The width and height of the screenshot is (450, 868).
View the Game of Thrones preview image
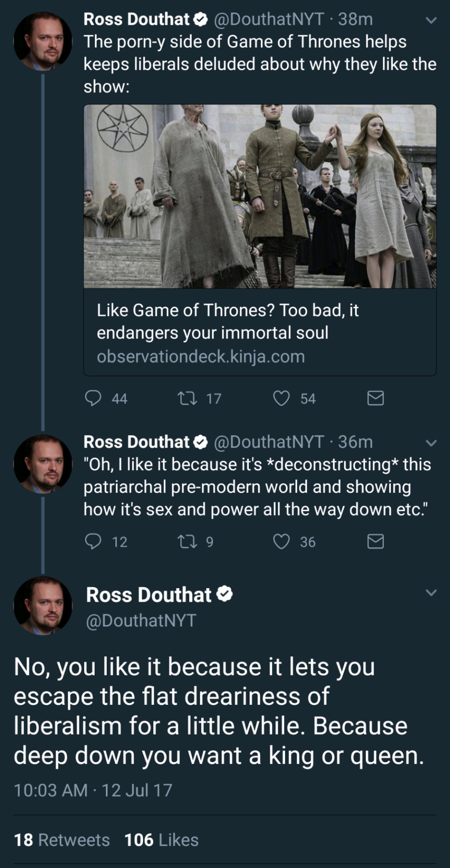click(260, 197)
